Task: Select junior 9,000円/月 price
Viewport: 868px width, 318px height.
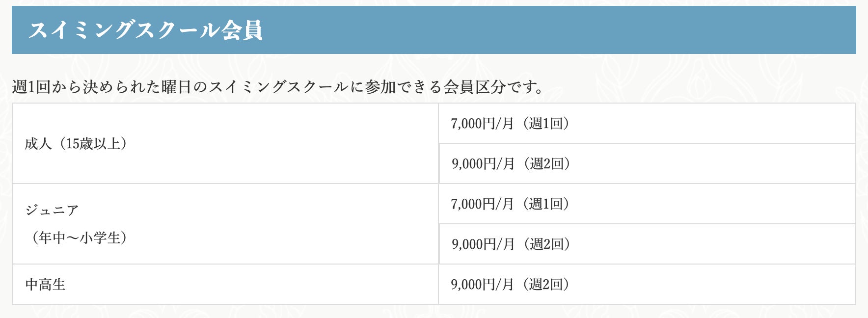Action: pyautogui.click(x=483, y=244)
